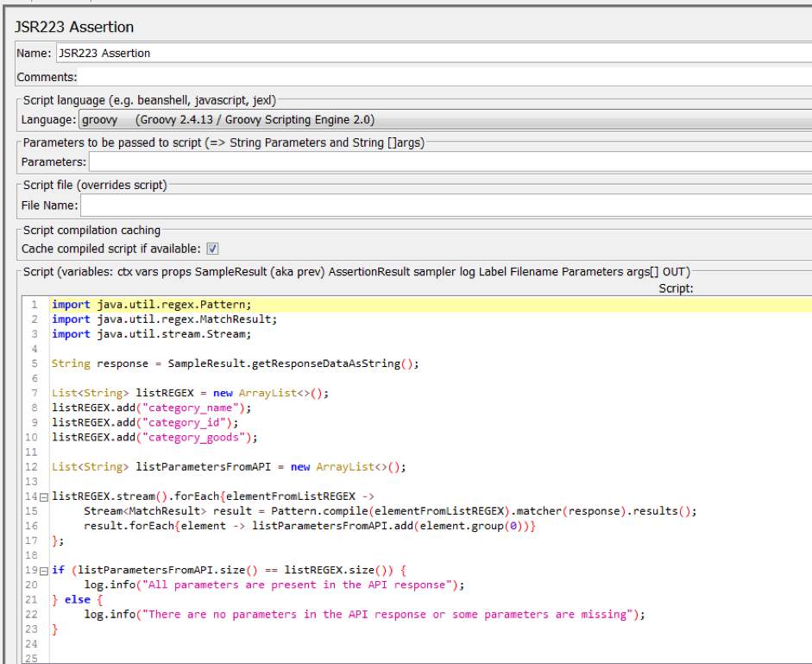Collapse the code fold at line 19
The image size is (812, 664).
click(x=44, y=571)
